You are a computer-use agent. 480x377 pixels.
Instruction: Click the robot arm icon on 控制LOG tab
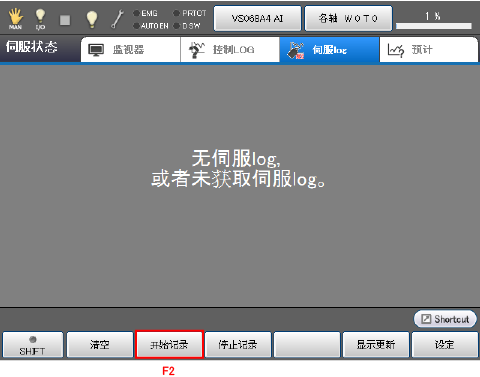point(197,50)
